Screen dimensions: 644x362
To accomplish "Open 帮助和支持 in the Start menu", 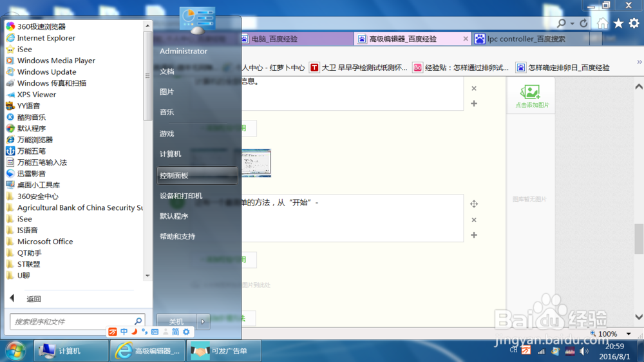I will click(x=178, y=236).
